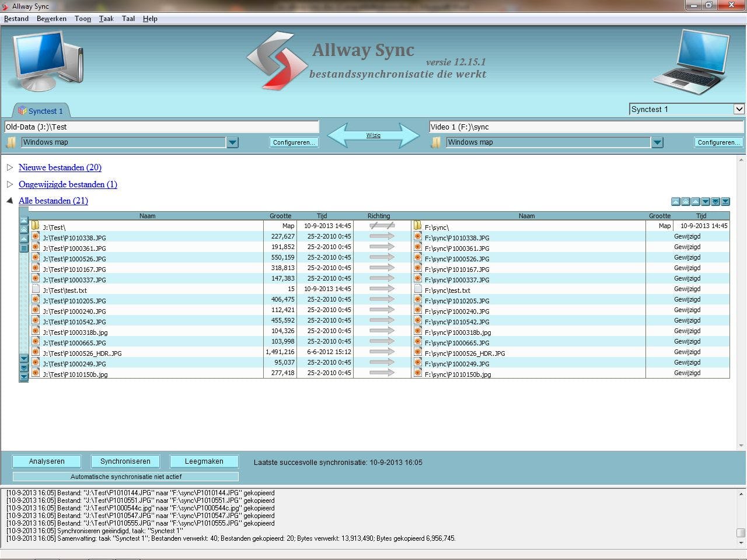
Task: Click the Allway Sync logo emblem
Action: [x=276, y=61]
